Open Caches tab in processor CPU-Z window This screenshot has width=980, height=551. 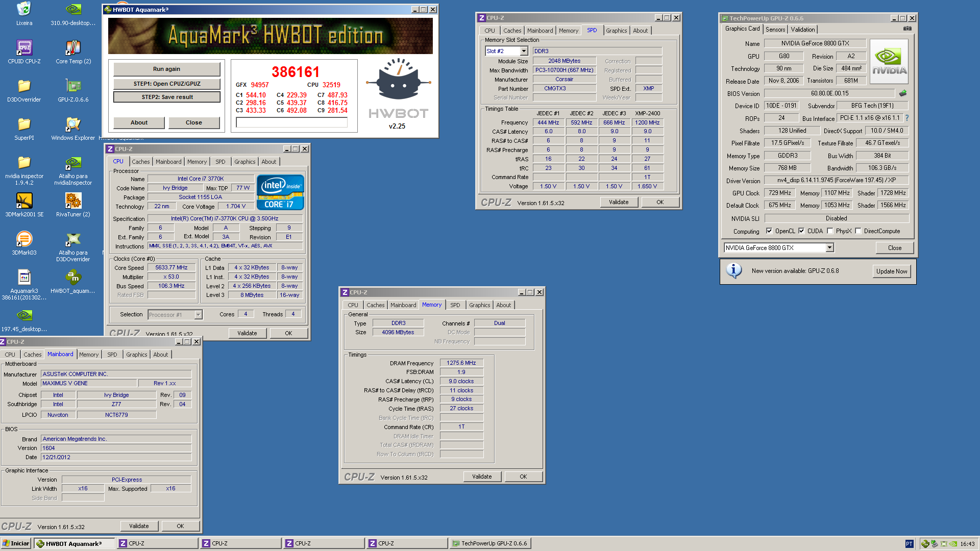pyautogui.click(x=141, y=162)
